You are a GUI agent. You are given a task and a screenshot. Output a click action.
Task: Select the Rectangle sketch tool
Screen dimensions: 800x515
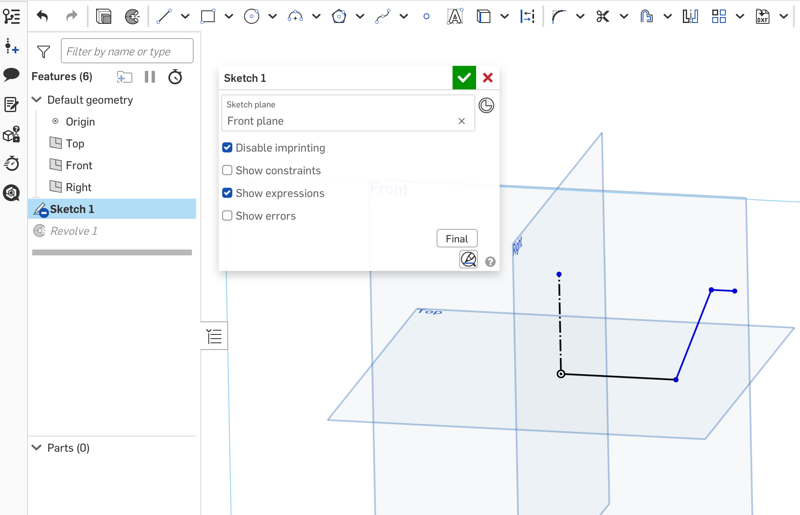point(208,16)
